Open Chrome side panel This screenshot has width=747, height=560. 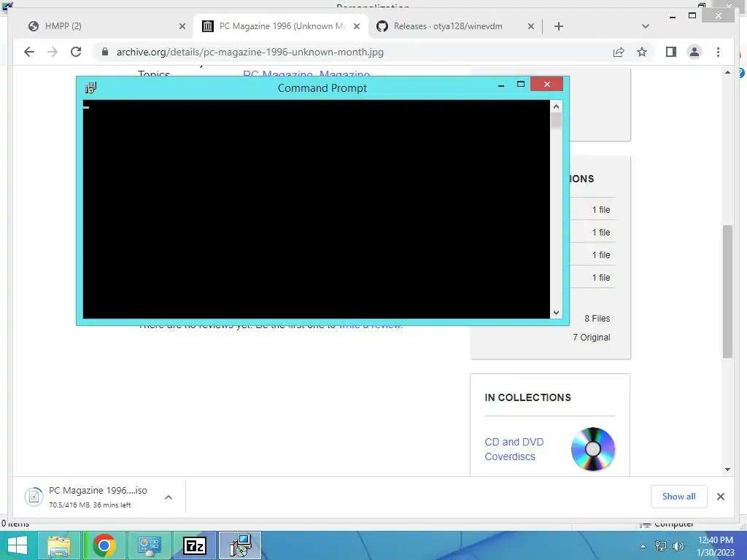point(671,52)
